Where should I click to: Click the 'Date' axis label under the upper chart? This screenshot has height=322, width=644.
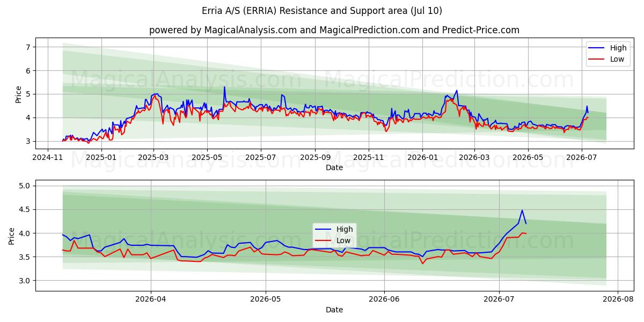[334, 167]
